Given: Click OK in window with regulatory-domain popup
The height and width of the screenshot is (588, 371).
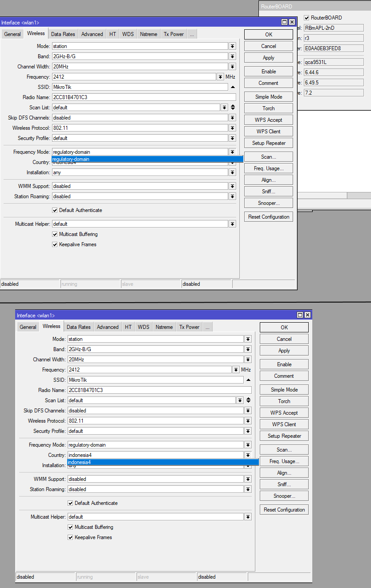Looking at the screenshot, I should coord(269,35).
